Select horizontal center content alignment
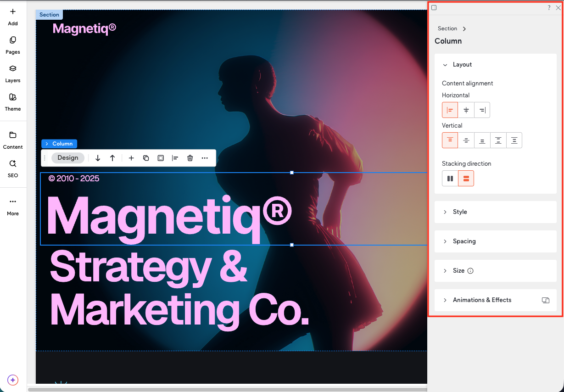Image resolution: width=564 pixels, height=392 pixels. pyautogui.click(x=466, y=110)
